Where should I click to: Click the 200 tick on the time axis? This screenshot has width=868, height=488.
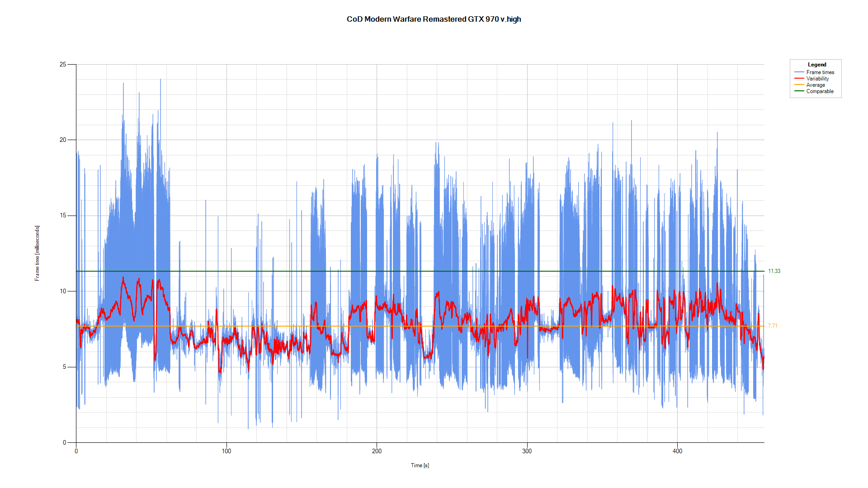tap(377, 451)
